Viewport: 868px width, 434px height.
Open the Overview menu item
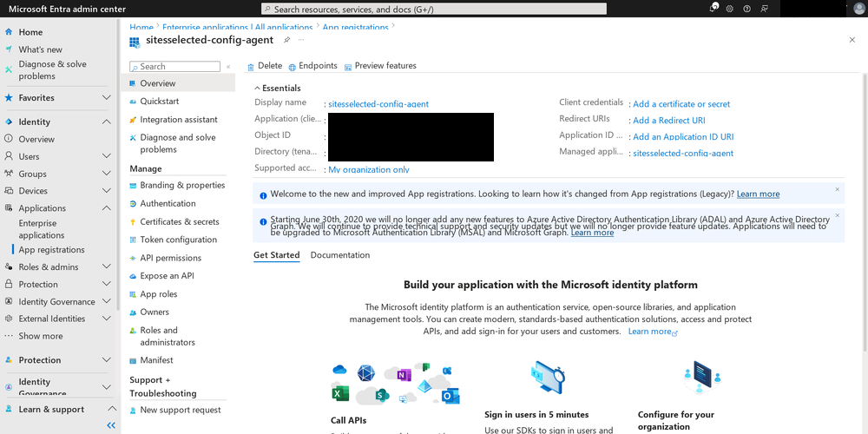(x=178, y=83)
